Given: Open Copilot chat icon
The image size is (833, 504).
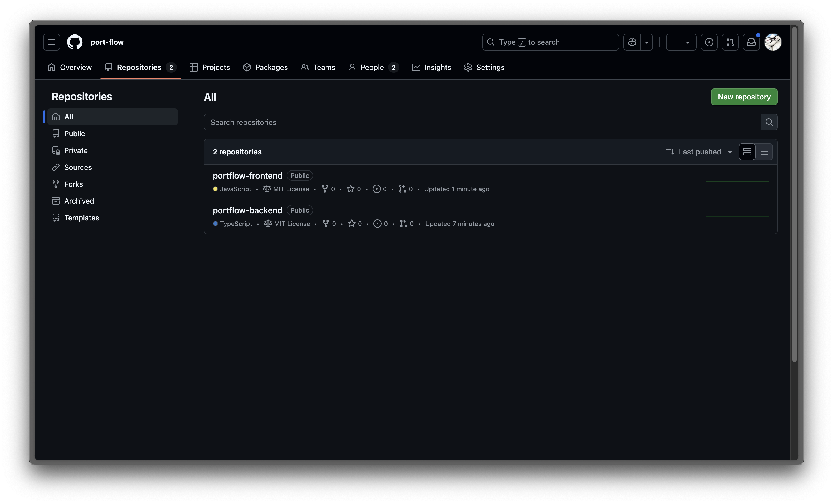Looking at the screenshot, I should pyautogui.click(x=632, y=42).
